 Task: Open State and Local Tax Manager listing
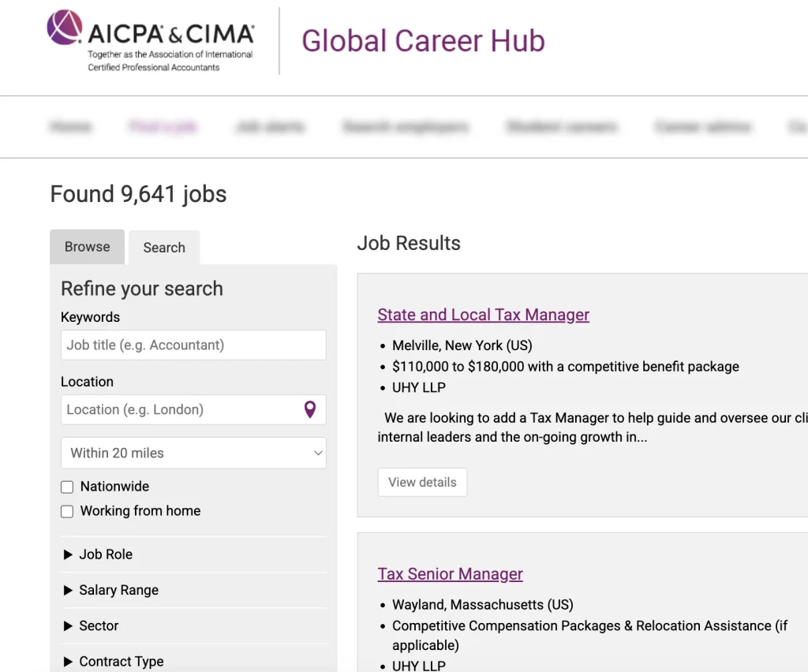pos(483,315)
